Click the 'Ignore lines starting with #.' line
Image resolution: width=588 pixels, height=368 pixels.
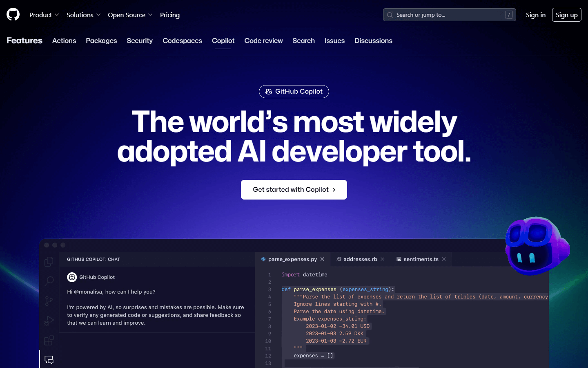click(x=337, y=304)
